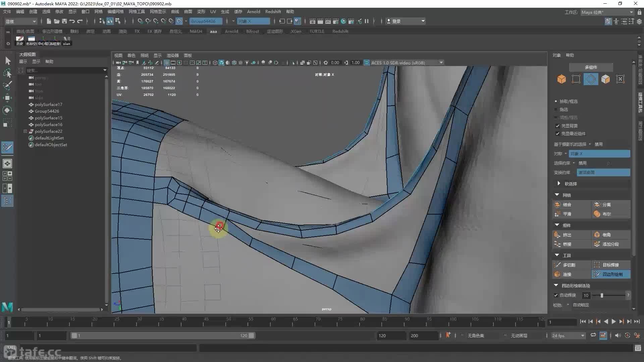Click the 布尔 boolean button

coord(611,214)
